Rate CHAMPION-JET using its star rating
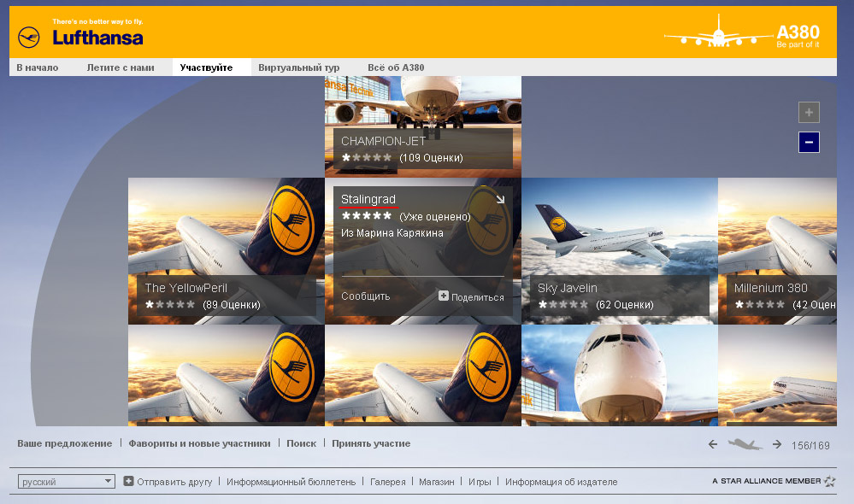 (x=366, y=158)
